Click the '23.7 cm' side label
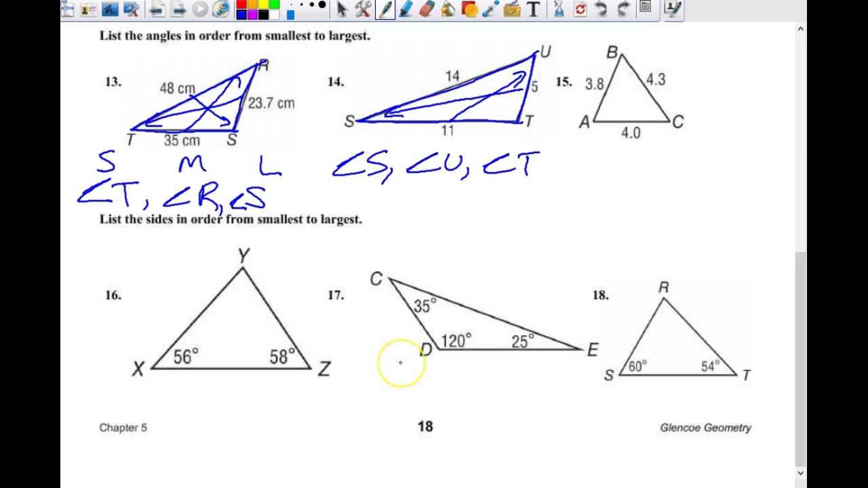This screenshot has width=868, height=488. (x=271, y=103)
